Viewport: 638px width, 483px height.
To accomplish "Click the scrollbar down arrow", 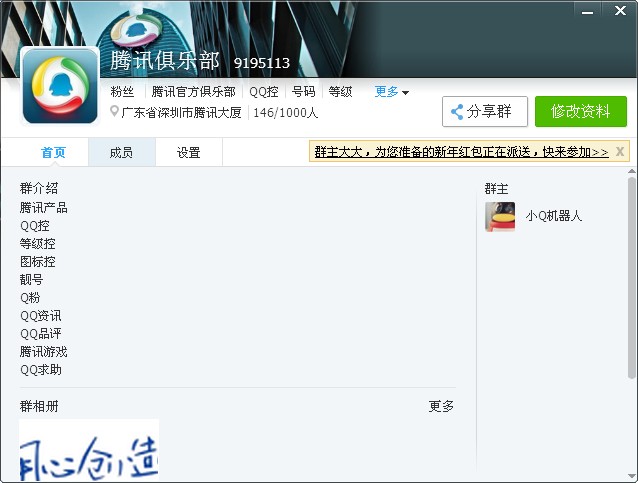I will coord(631,476).
